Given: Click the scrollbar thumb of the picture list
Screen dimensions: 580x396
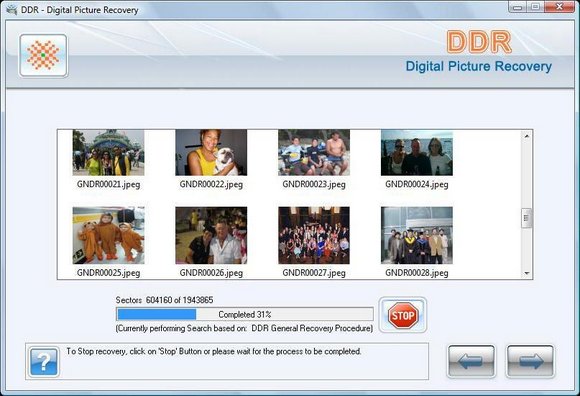Looking at the screenshot, I should coord(526,218).
